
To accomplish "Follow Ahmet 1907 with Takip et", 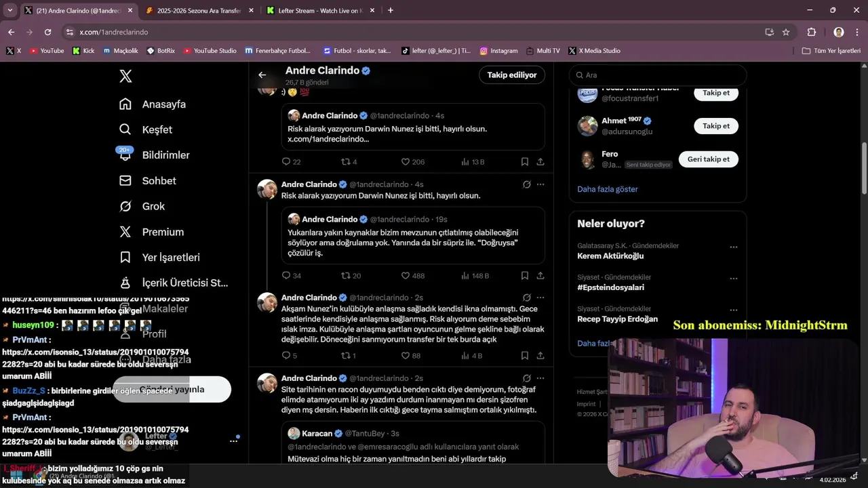I will click(x=715, y=126).
